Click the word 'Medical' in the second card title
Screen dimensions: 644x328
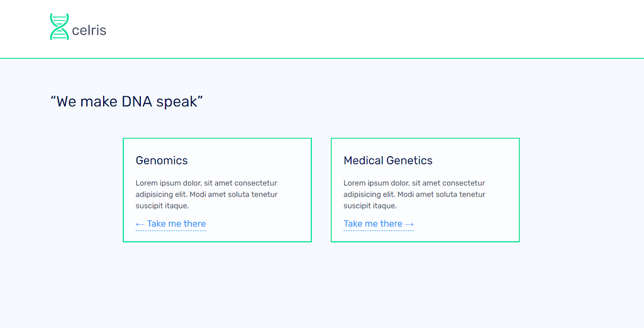364,161
